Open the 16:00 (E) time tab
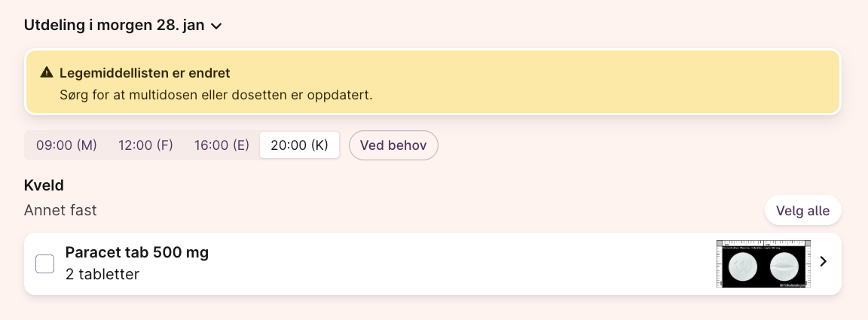 click(222, 145)
